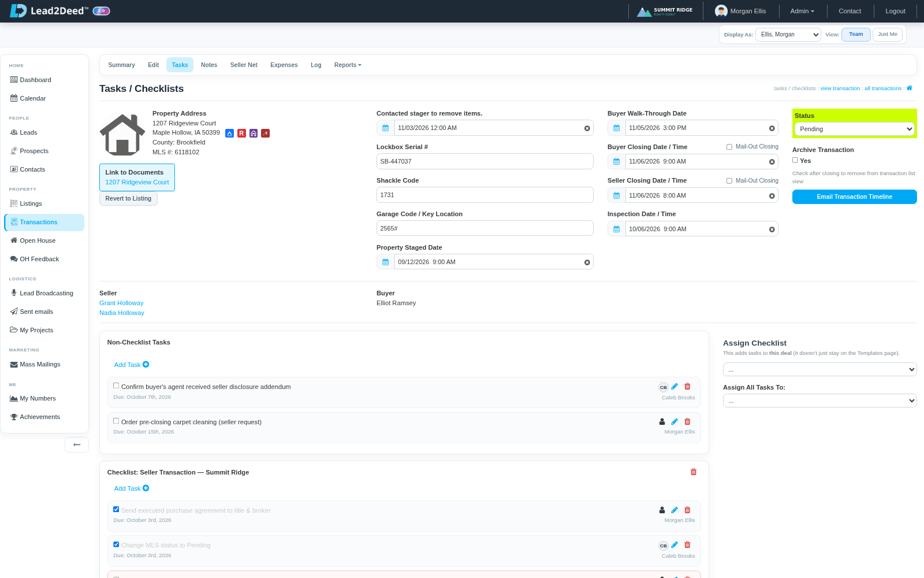Click the purple house icon beside the address
Image resolution: width=924 pixels, height=578 pixels.
click(254, 133)
